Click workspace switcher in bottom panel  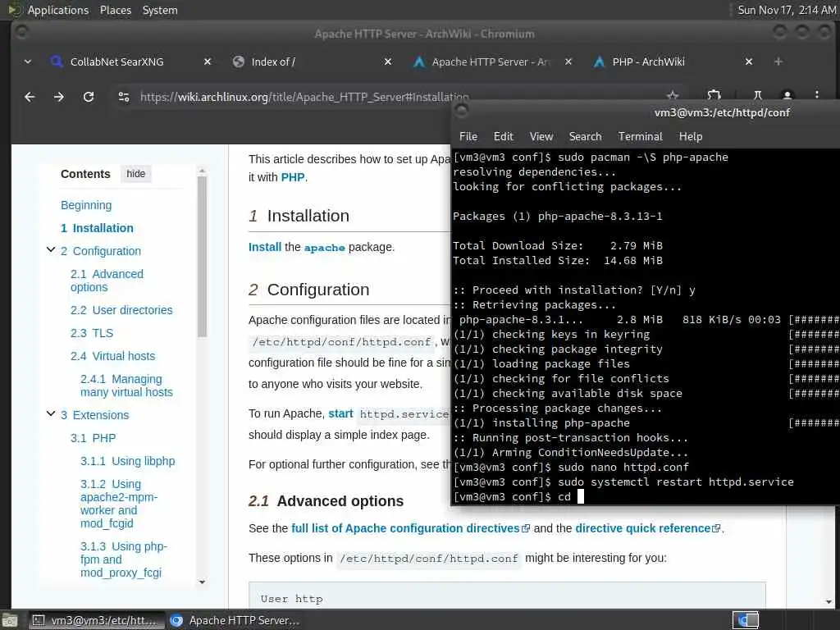click(746, 620)
